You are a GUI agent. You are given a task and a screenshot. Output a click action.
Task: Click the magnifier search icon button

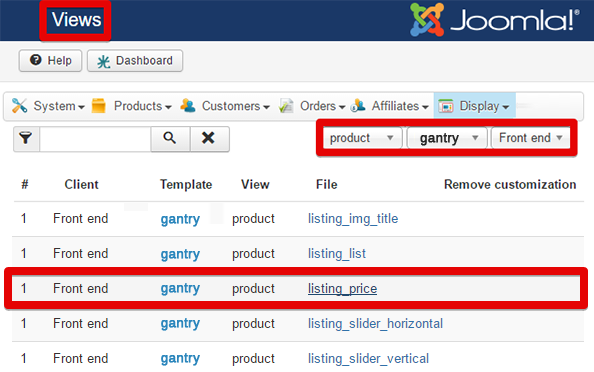(170, 138)
